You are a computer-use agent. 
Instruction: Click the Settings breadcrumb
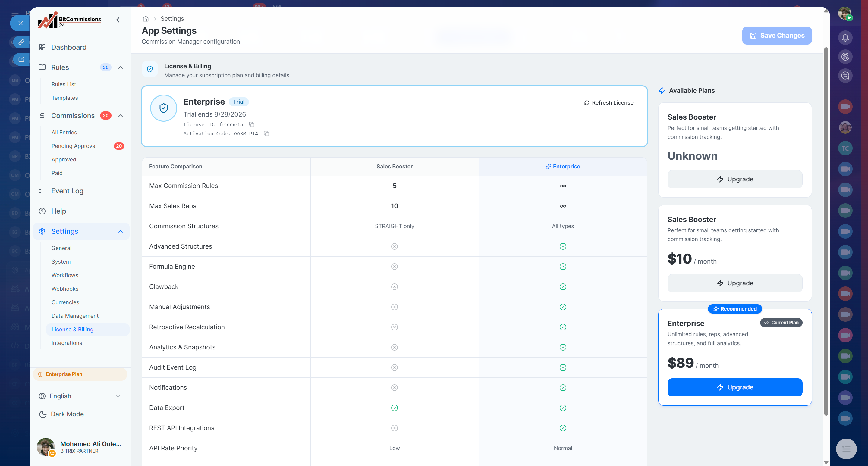[x=172, y=18]
